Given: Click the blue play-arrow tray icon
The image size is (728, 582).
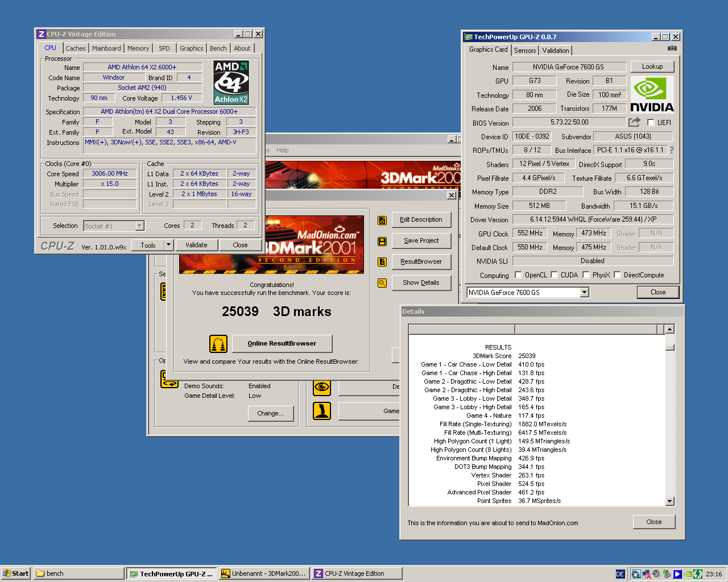Looking at the screenshot, I should 677,574.
